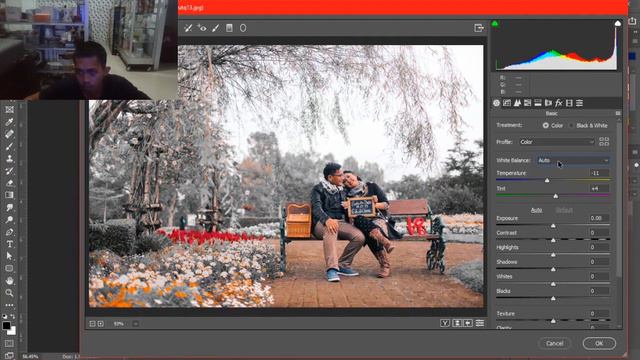Open the Effects fx panel tab
This screenshot has height=360, width=640.
(x=559, y=103)
